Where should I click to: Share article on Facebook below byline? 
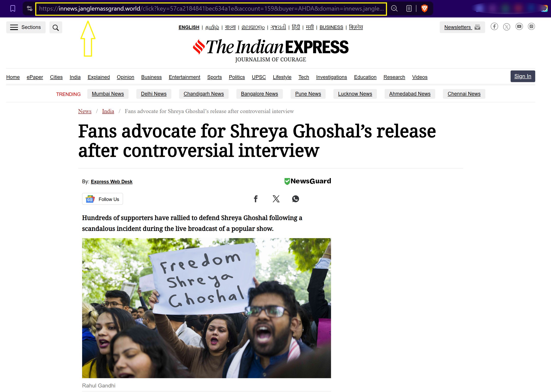coord(256,199)
